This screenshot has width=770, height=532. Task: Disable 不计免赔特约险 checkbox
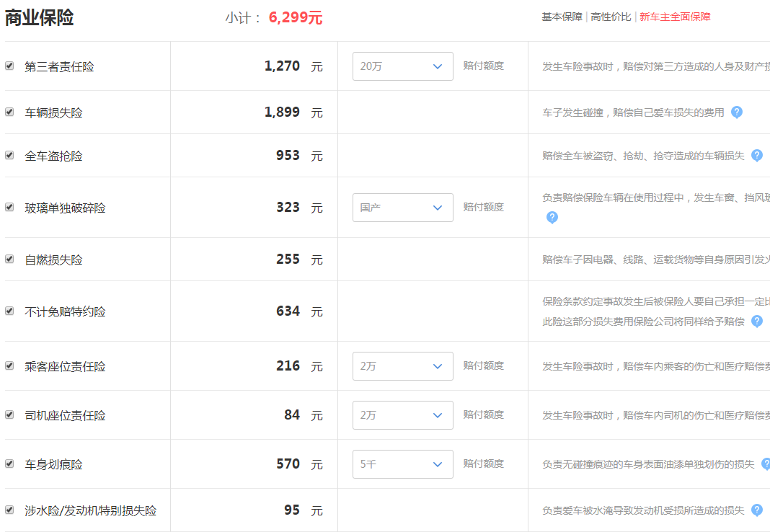point(9,311)
